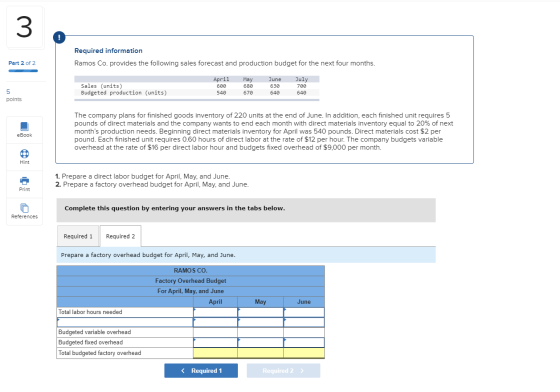Viewport: 560px width, 392px height.
Task: Click June budgeted fixed overhead cell
Action: pos(304,342)
